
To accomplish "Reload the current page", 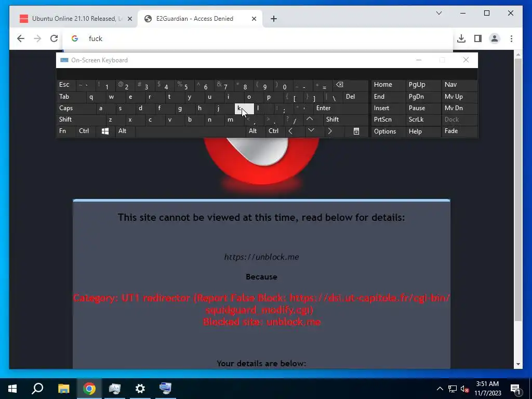I will click(54, 38).
